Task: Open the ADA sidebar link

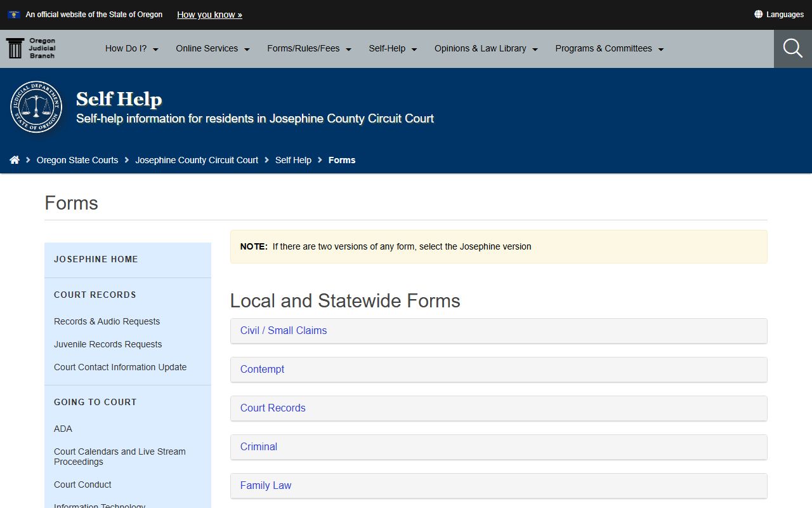Action: [x=63, y=429]
